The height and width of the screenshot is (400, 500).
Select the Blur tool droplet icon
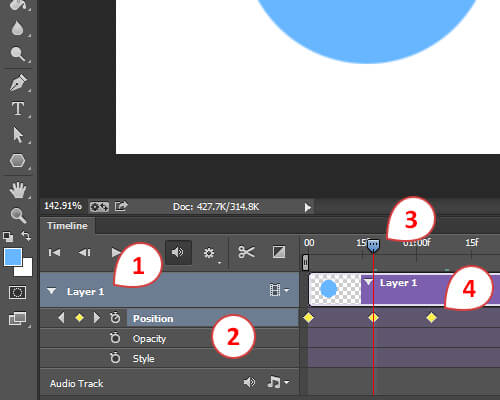(17, 28)
